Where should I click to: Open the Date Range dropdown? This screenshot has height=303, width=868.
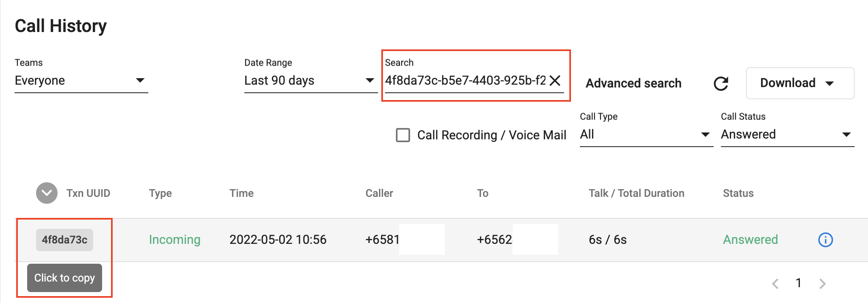[310, 81]
